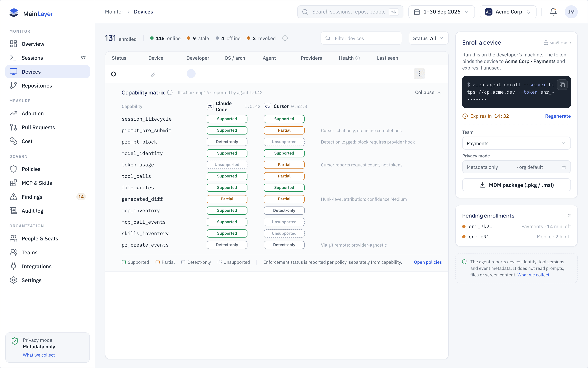Image resolution: width=588 pixels, height=368 pixels.
Task: Click the Privacy mode Metadata only field
Action: click(x=516, y=167)
